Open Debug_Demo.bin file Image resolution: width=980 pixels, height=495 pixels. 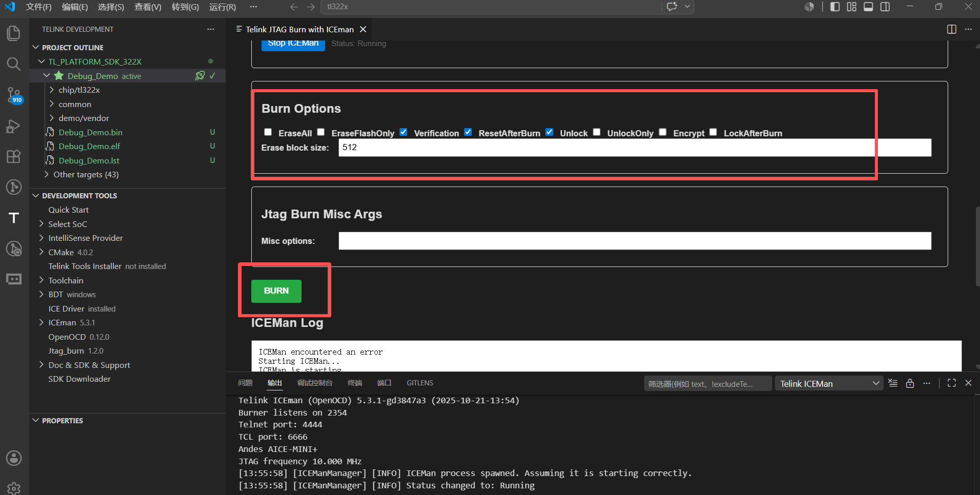(90, 132)
